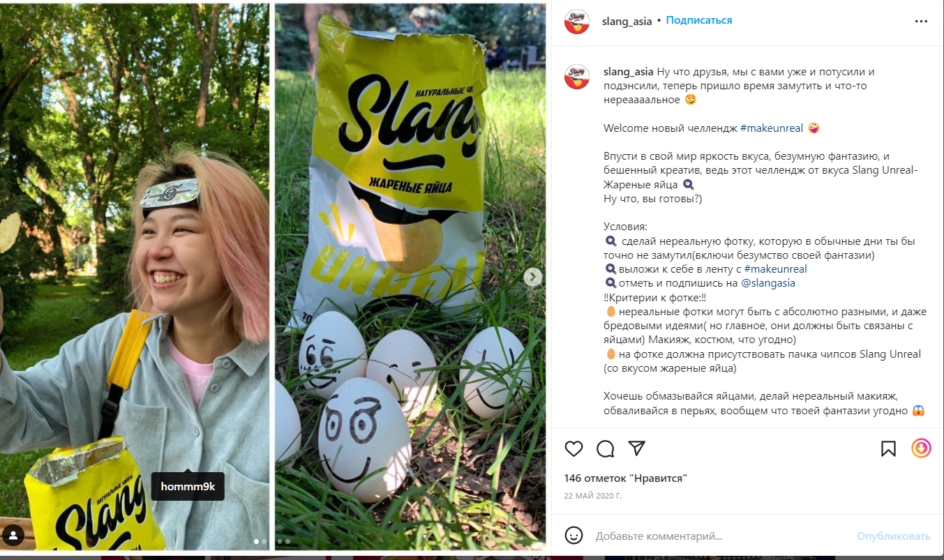Follow the account with Подписаться
Viewport: 944px width, 560px height.
699,20
